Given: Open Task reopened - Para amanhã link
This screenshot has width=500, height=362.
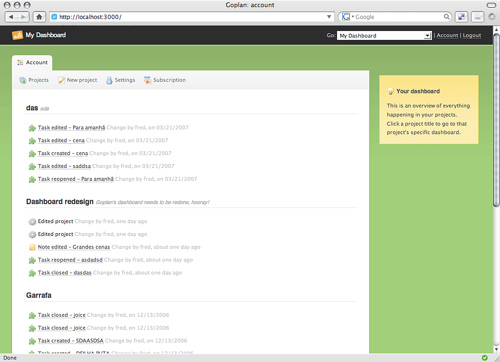Looking at the screenshot, I should coord(76,179).
